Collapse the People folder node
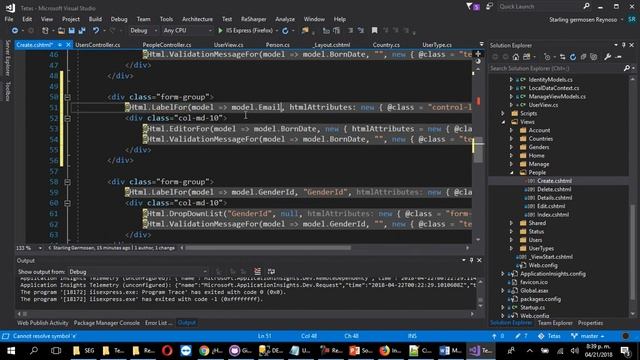The height and width of the screenshot is (360, 640). pos(511,173)
